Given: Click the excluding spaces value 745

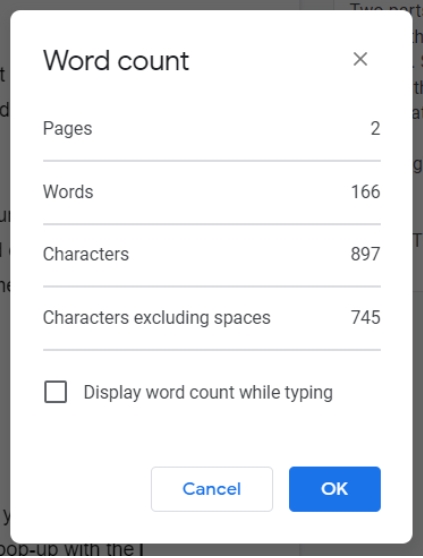Looking at the screenshot, I should click(366, 317).
